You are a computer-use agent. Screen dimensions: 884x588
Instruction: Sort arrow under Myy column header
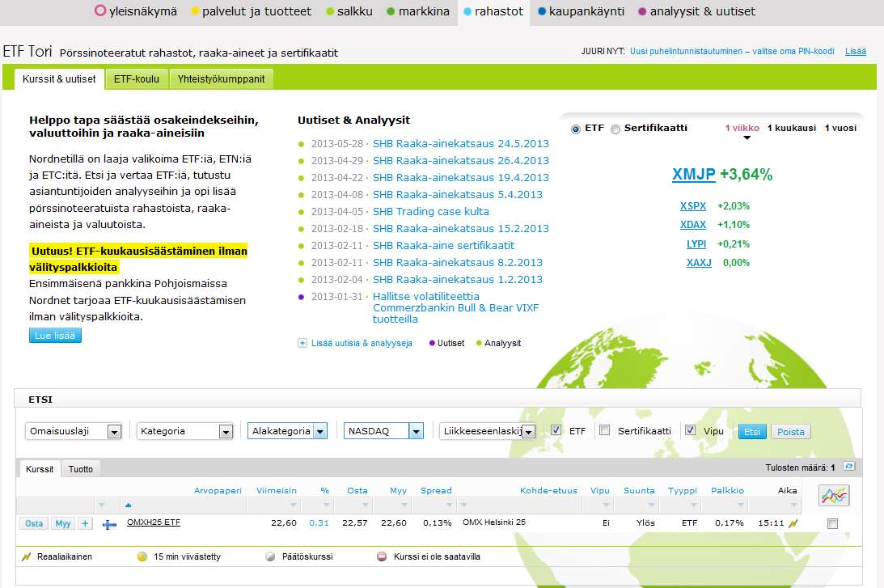click(x=403, y=506)
